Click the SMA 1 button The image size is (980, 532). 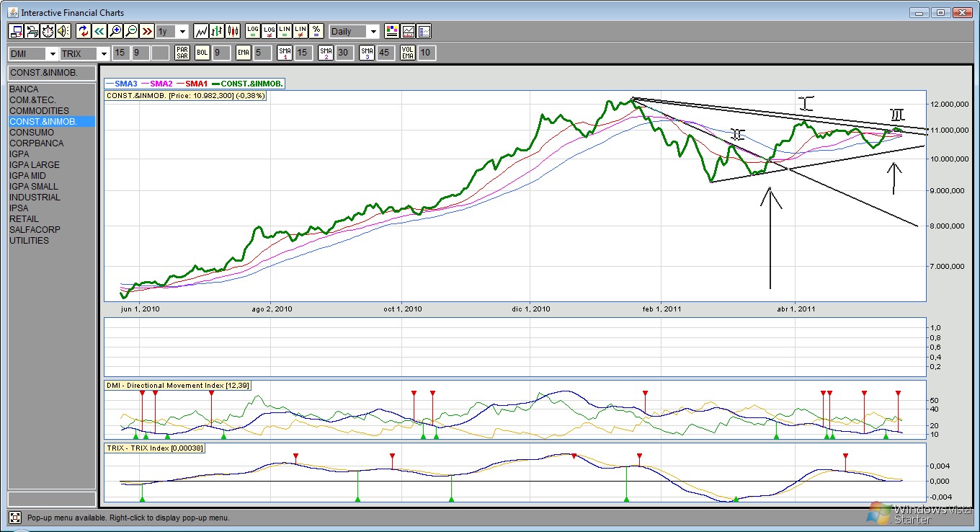pyautogui.click(x=285, y=53)
